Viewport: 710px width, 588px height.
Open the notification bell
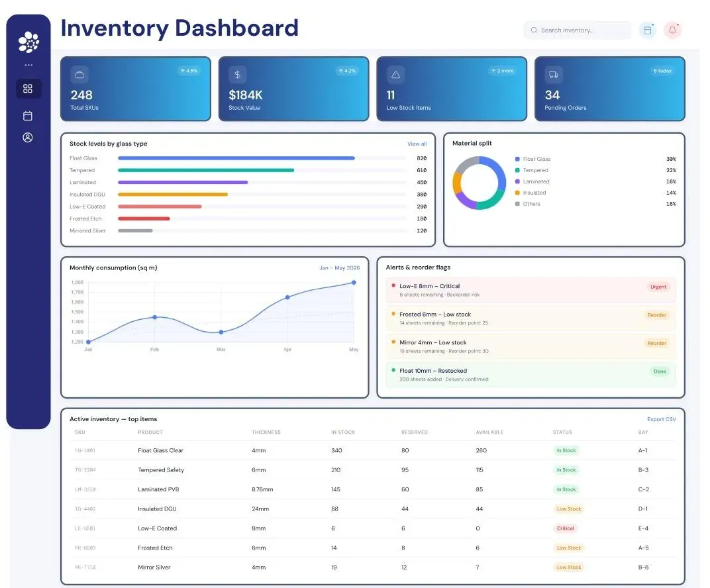click(x=672, y=30)
